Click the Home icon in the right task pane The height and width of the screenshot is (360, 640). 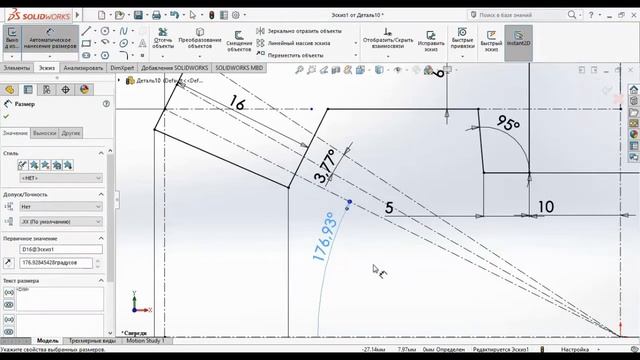click(633, 89)
